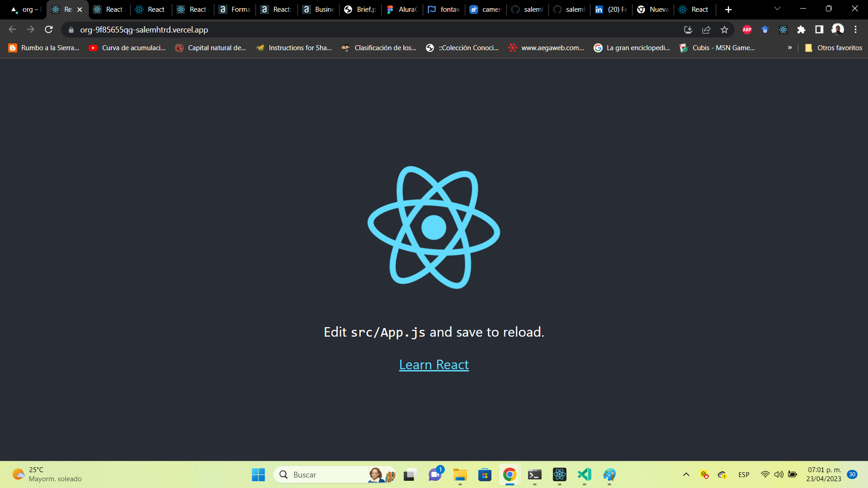
Task: Switch to the 'fontav' tab
Action: (443, 9)
